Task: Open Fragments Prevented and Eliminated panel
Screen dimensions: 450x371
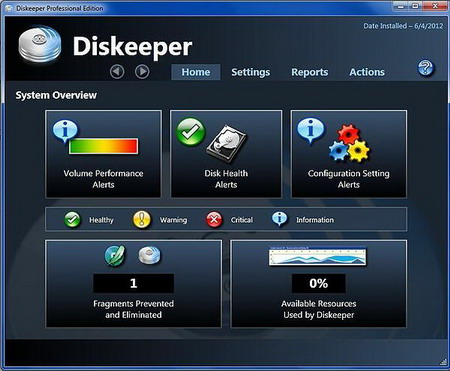Action: (x=133, y=284)
